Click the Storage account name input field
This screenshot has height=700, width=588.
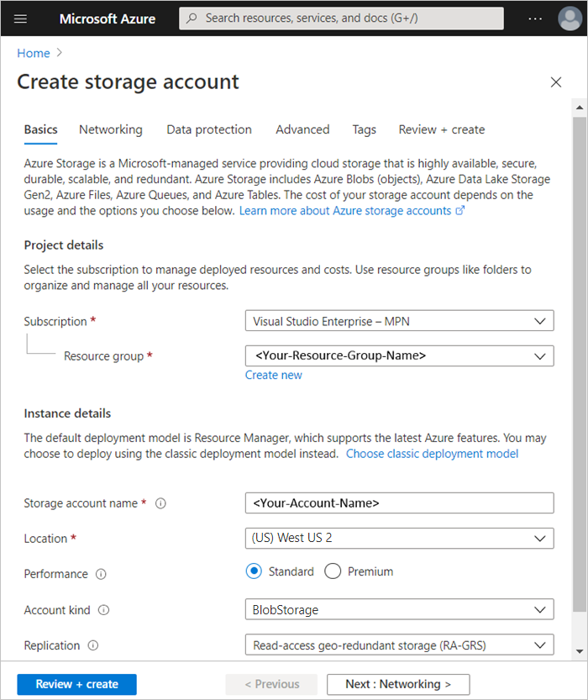tap(399, 503)
